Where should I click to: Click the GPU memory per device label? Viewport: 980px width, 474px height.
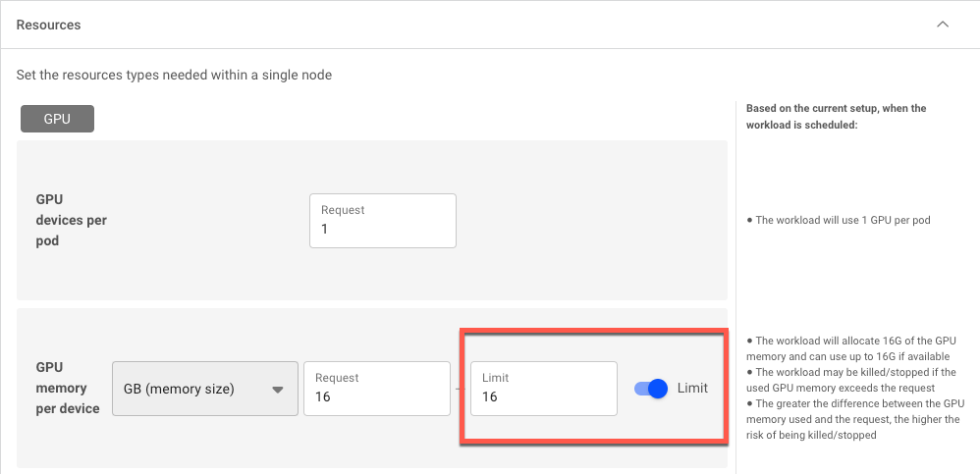coord(68,388)
